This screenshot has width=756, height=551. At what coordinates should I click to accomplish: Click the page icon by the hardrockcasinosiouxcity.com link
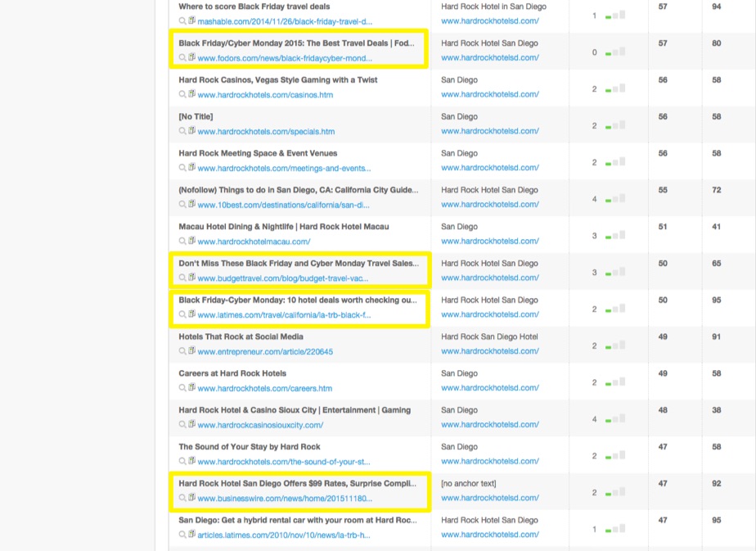click(192, 423)
